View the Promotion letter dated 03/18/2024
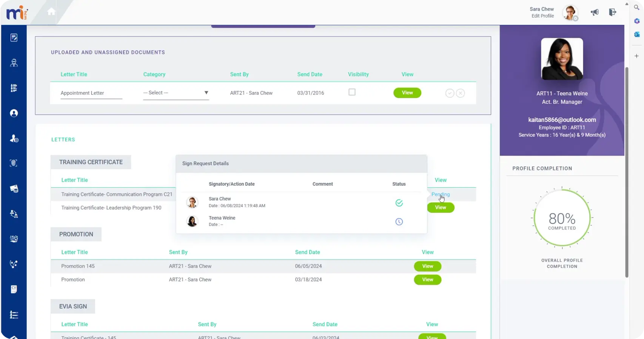Viewport: 644px width, 339px height. pos(428,280)
